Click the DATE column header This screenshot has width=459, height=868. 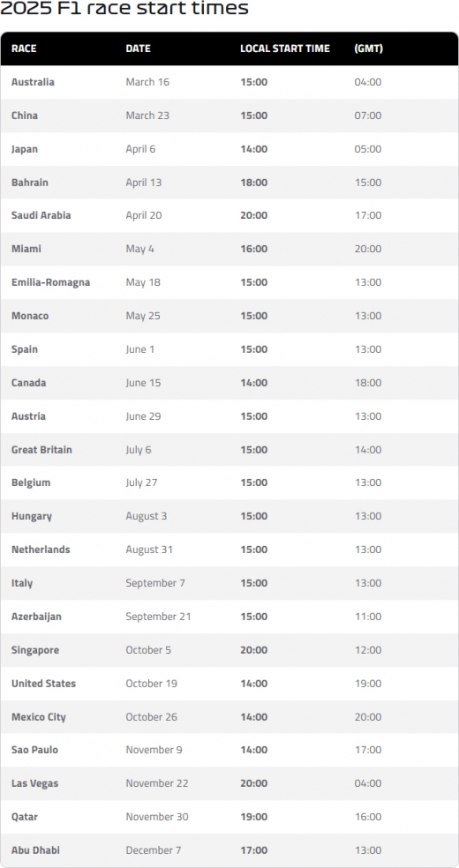pyautogui.click(x=138, y=49)
